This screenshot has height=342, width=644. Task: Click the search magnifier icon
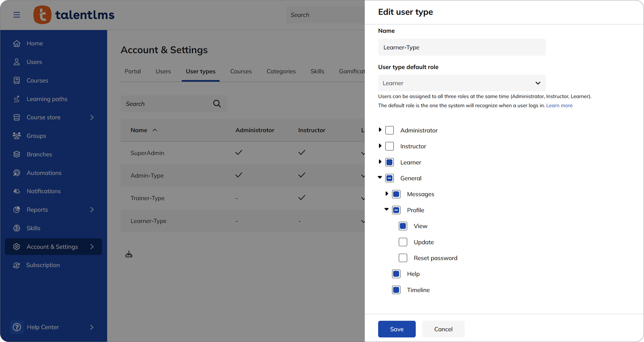click(x=217, y=104)
